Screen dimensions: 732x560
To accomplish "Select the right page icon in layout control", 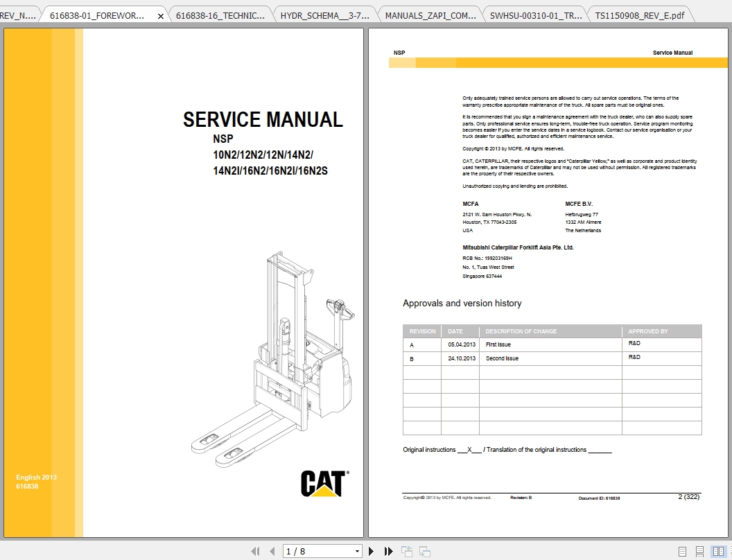I will 722,550.
